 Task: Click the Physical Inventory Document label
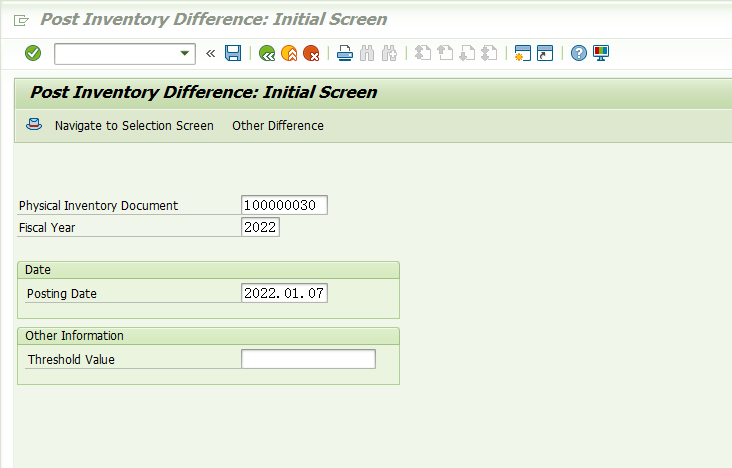point(98,206)
